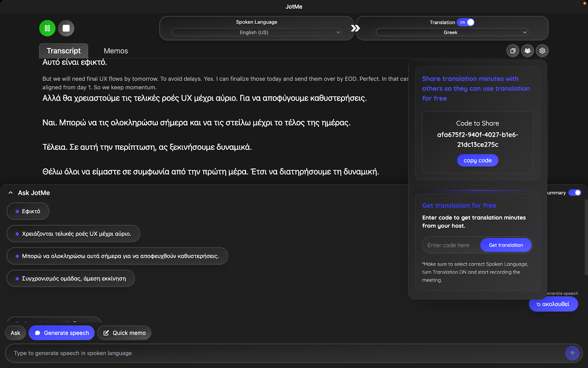Click the send arrow in the speech input
The height and width of the screenshot is (368, 588).
(572, 353)
